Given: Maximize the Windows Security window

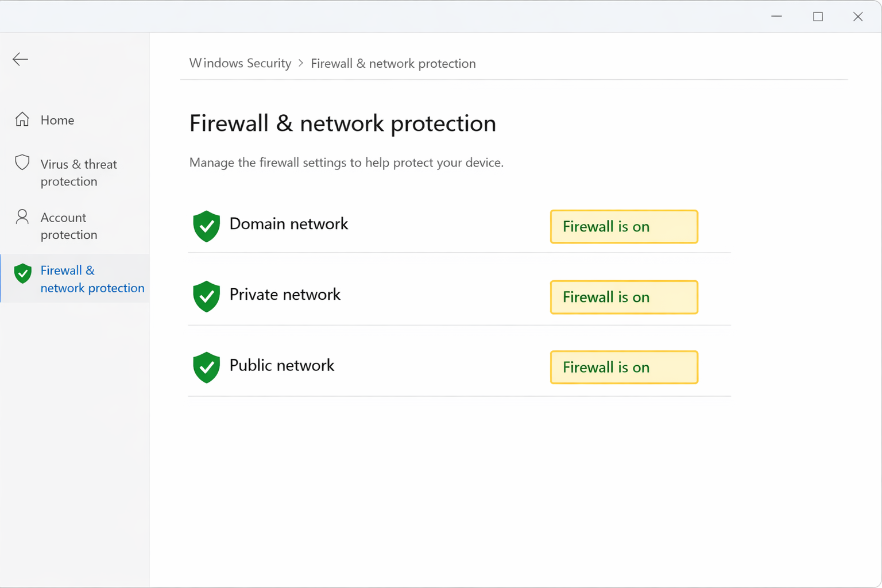Looking at the screenshot, I should tap(818, 17).
